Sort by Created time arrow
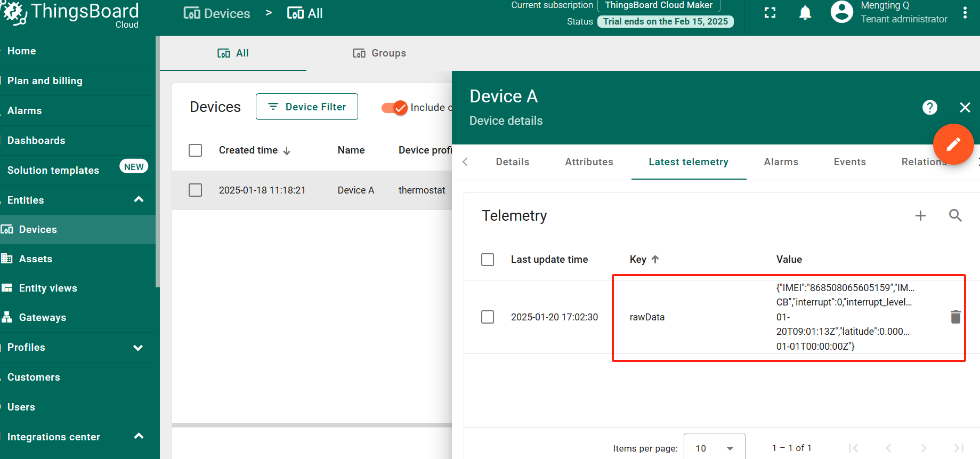980x459 pixels. click(x=287, y=151)
